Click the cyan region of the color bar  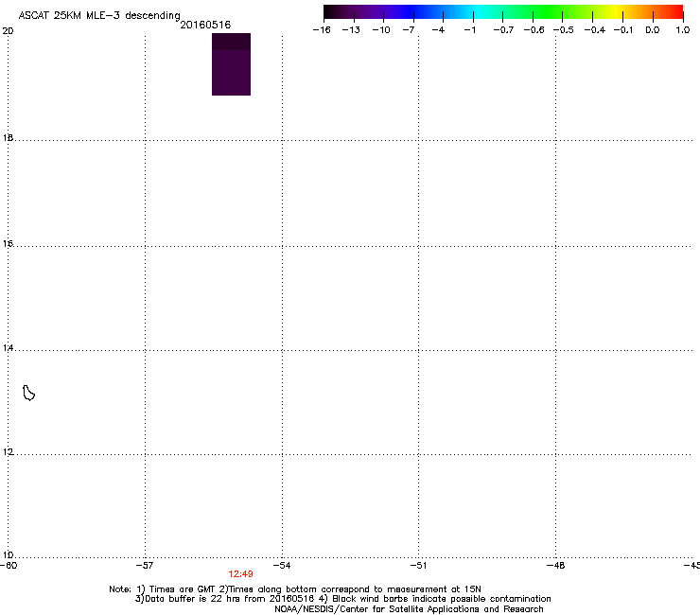coord(480,12)
